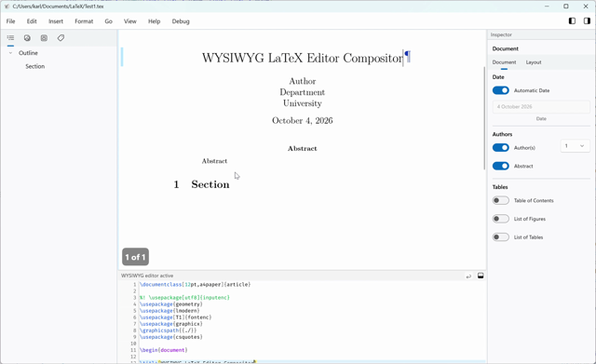Click the \graphicspath source line
The height and width of the screenshot is (364, 596).
[x=168, y=330]
